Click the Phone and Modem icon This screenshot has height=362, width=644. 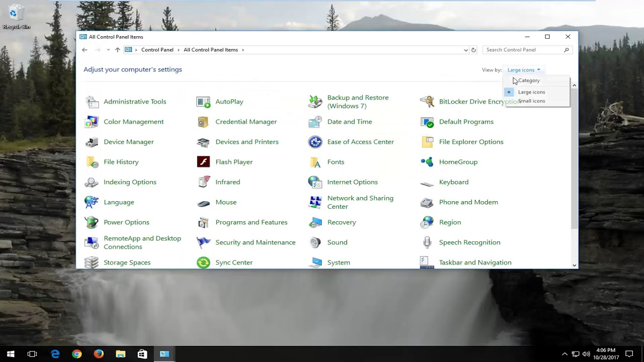(x=427, y=202)
